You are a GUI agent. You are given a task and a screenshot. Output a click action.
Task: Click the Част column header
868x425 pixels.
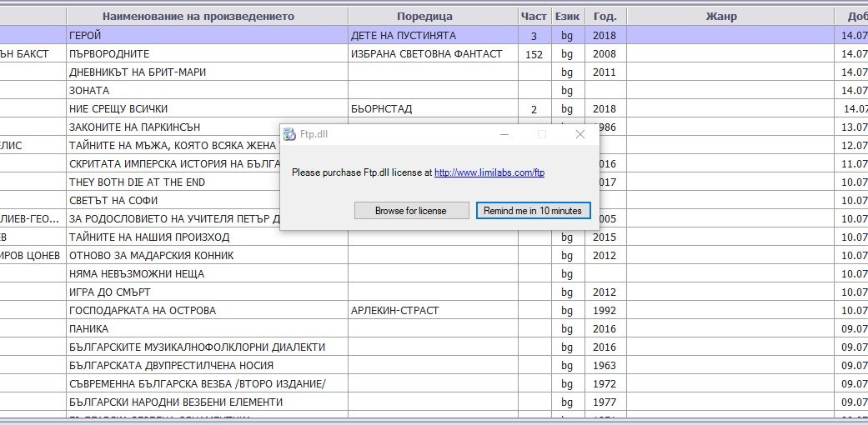534,17
